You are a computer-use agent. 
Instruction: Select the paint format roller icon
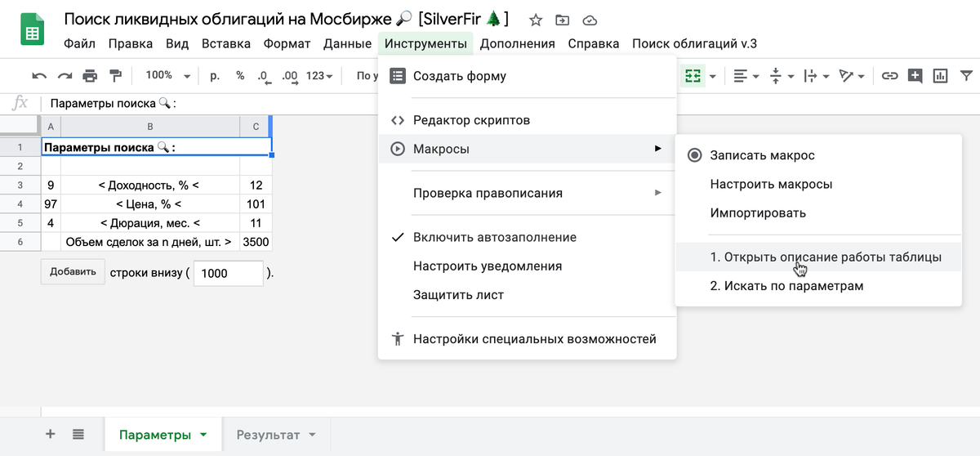(x=115, y=76)
